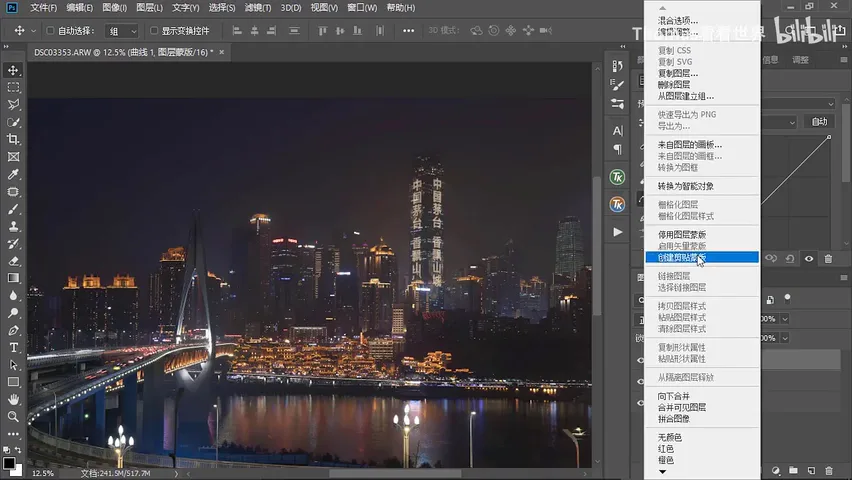The height and width of the screenshot is (480, 852).
Task: Open the Layers panel flyout menu
Action: click(843, 278)
